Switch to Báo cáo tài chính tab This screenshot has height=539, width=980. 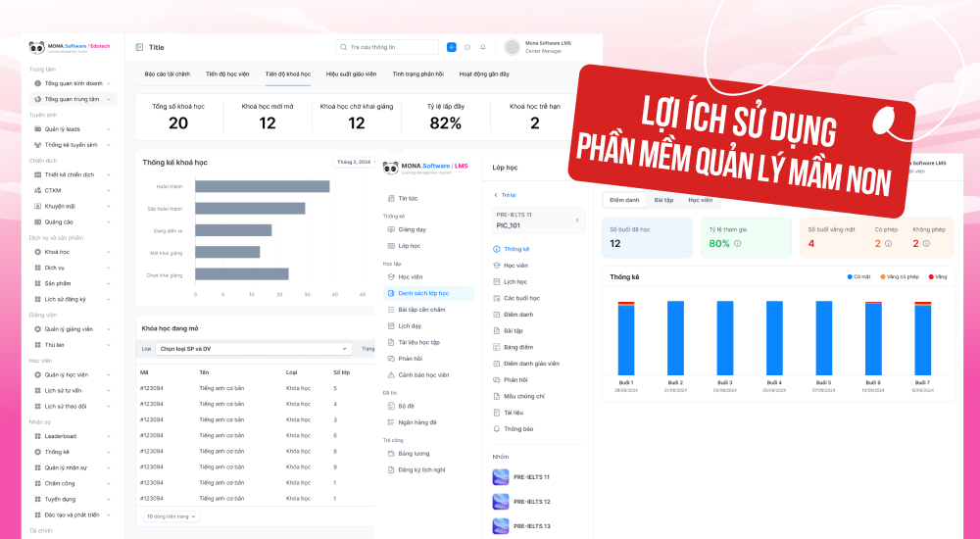click(x=167, y=74)
